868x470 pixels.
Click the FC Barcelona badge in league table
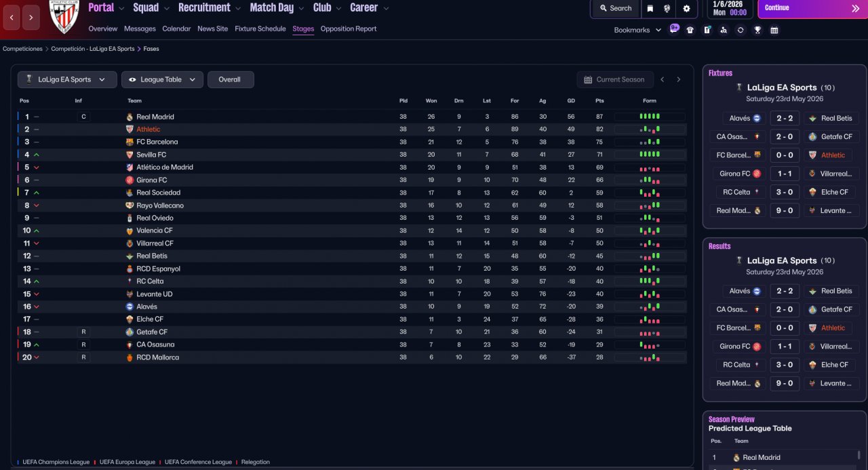click(x=130, y=142)
